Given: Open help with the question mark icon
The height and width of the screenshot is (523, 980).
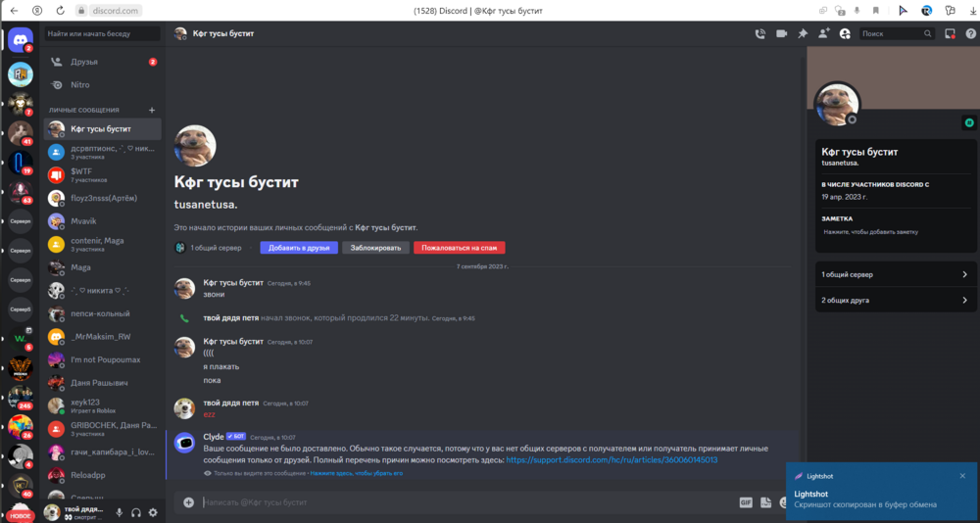Looking at the screenshot, I should 970,33.
